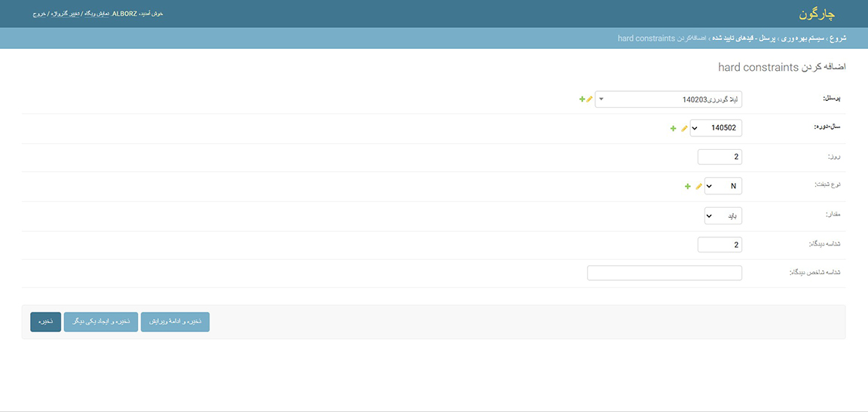
Task: Click the green plus icon next to 140502
Action: coord(673,128)
